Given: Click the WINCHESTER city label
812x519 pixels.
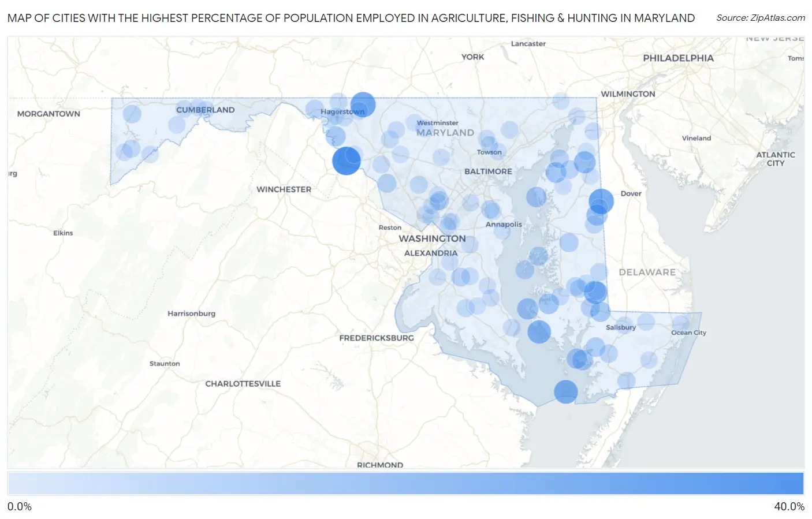Looking at the screenshot, I should tap(284, 189).
